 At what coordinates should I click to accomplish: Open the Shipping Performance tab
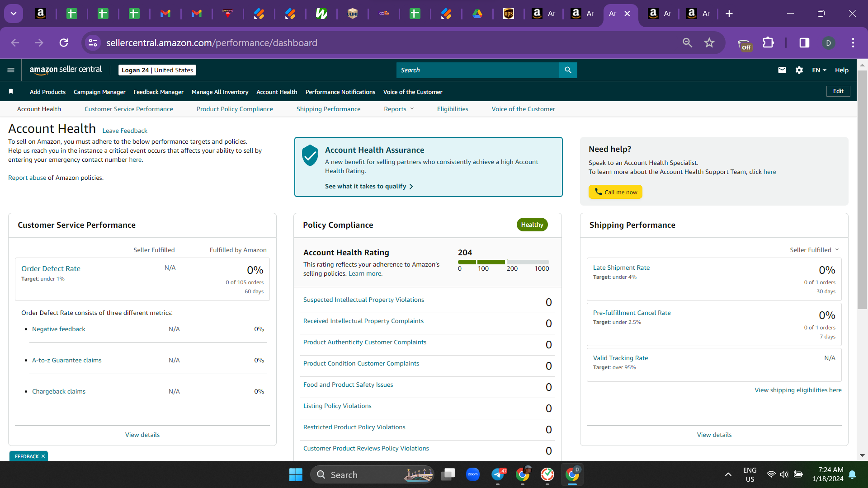point(328,109)
